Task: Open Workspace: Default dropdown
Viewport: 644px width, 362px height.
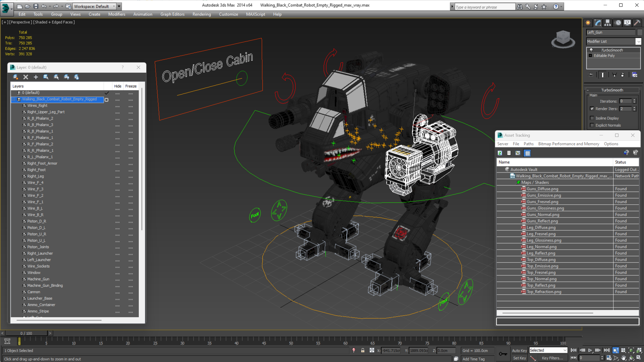Action: (95, 6)
